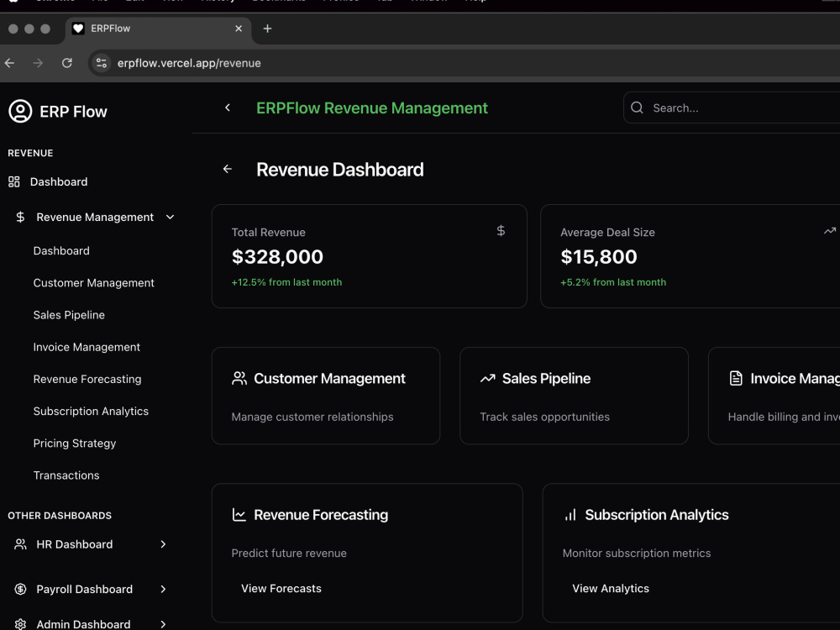This screenshot has height=630, width=840.
Task: Expand the Payroll Dashboard chevron
Action: coord(164,590)
